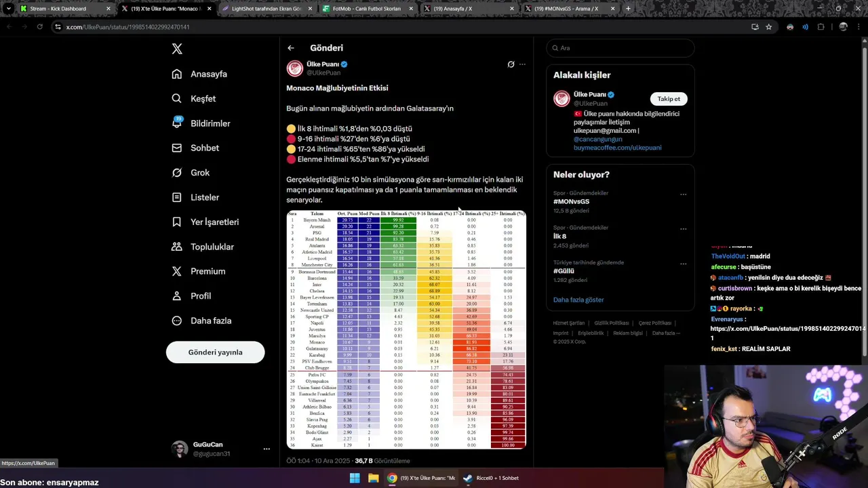Expand footer Daha fazla links

click(666, 333)
